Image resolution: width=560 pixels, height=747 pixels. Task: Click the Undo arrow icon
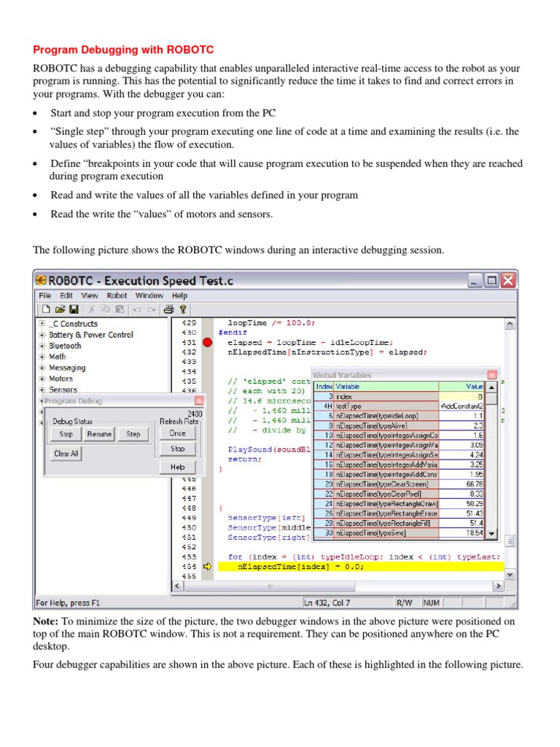click(x=137, y=309)
